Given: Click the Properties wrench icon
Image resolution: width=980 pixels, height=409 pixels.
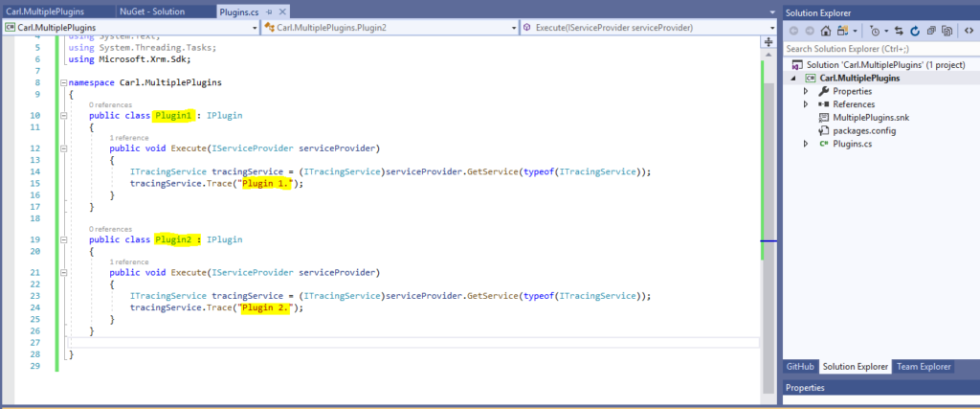Looking at the screenshot, I should click(x=824, y=91).
